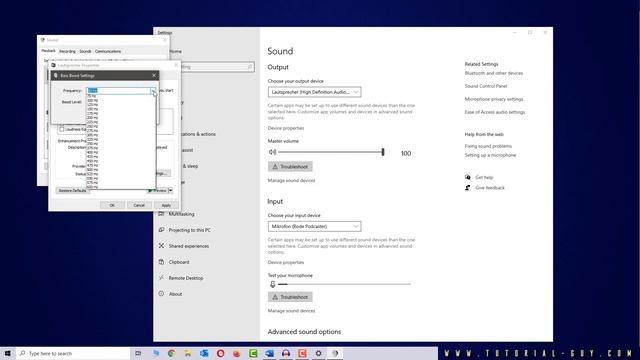
Task: Open Outlook from the taskbar
Action: tap(204, 353)
